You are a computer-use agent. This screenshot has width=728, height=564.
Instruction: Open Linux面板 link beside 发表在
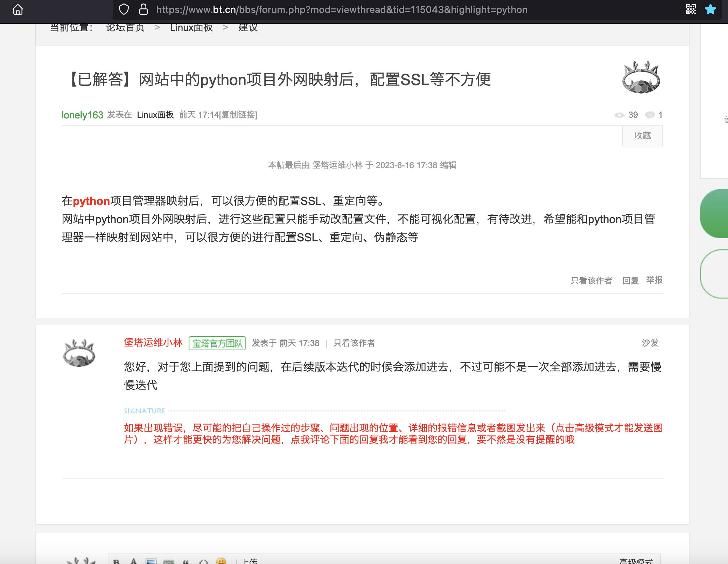(155, 115)
